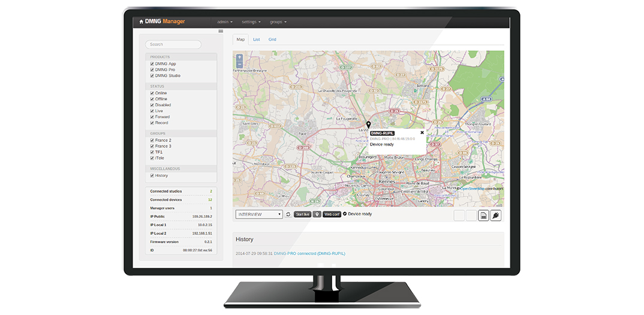Viewport: 644px width, 315px height.
Task: Click the Manager users row
Action: point(181,208)
